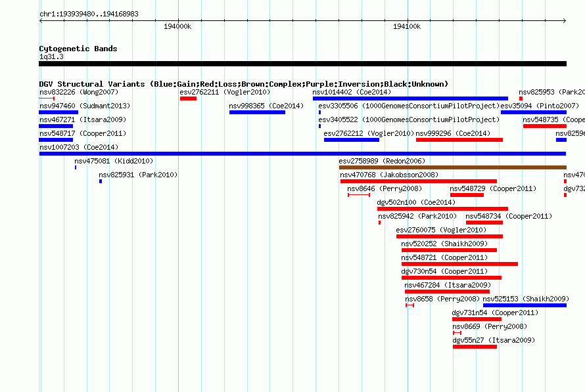
Task: Click the dgv55n27 (Itsara2009) label
Action: [x=494, y=340]
